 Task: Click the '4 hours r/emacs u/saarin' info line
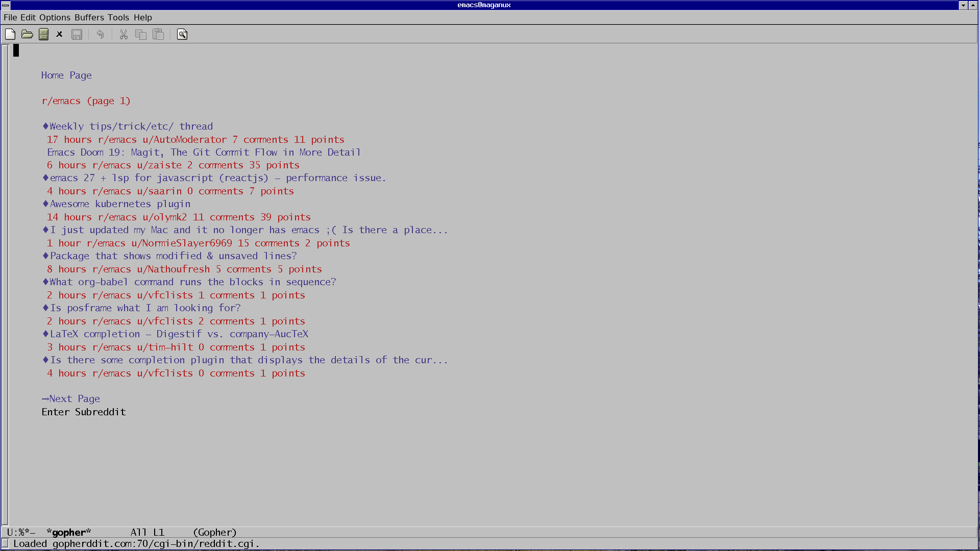point(170,191)
